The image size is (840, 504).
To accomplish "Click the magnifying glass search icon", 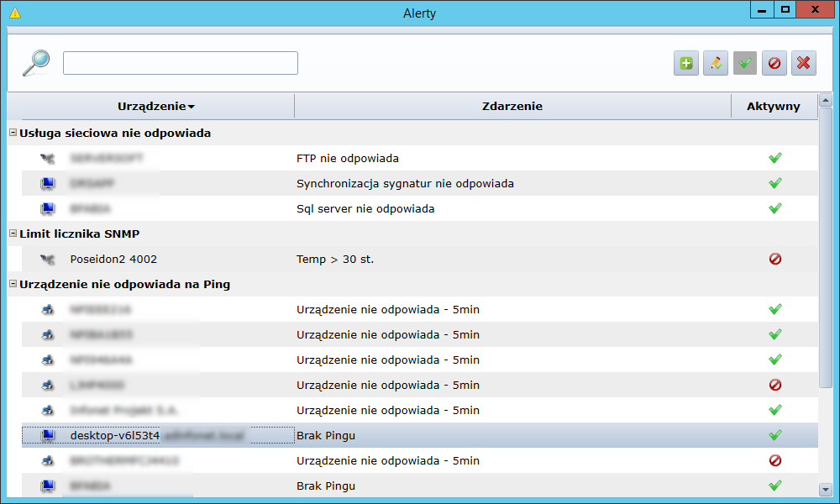I will click(35, 63).
